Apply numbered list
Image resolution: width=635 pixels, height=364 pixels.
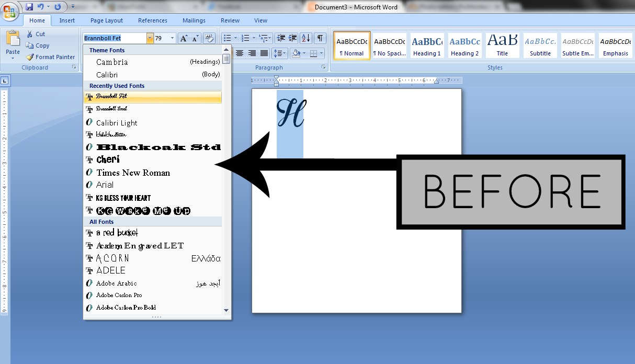(245, 38)
